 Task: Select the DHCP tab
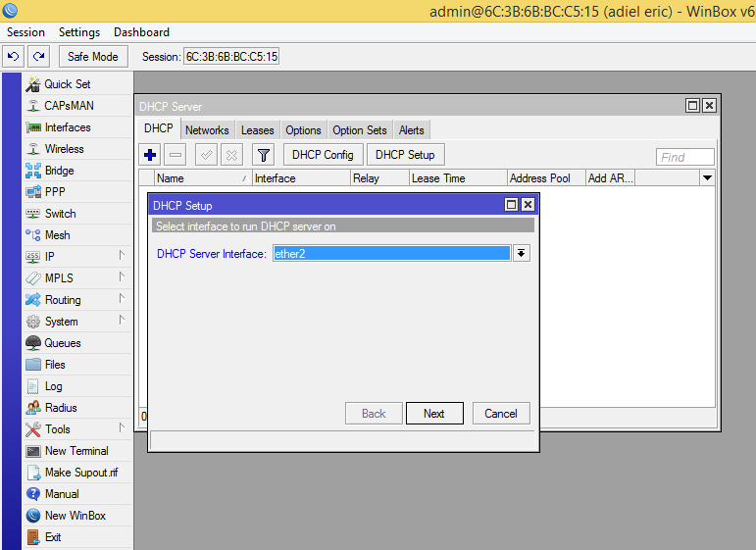point(159,128)
